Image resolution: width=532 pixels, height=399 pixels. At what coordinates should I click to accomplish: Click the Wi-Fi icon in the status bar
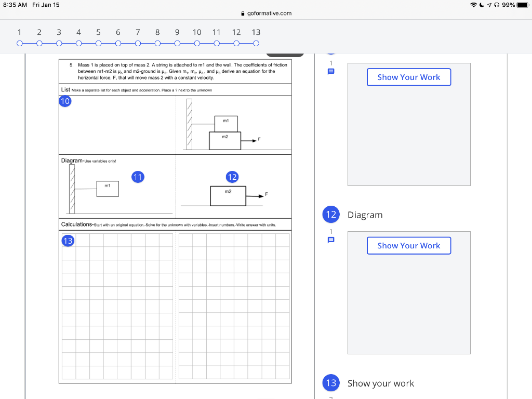[x=474, y=4]
